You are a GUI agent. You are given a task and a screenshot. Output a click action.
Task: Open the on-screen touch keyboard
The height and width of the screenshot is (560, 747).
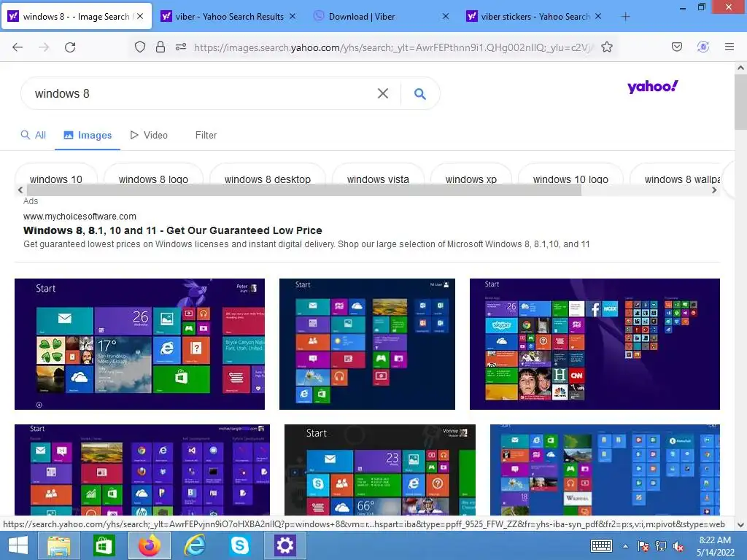601,546
